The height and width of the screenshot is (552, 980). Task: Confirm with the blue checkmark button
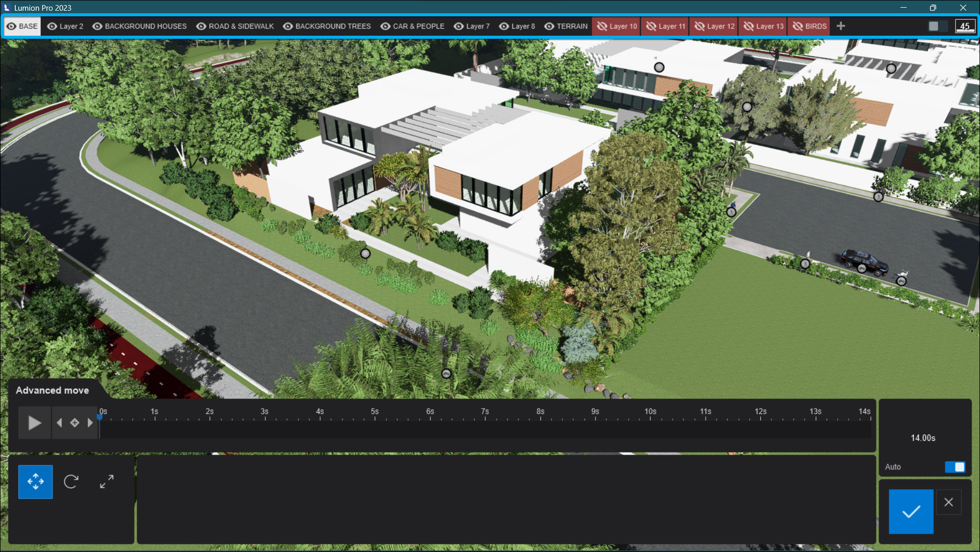point(911,512)
